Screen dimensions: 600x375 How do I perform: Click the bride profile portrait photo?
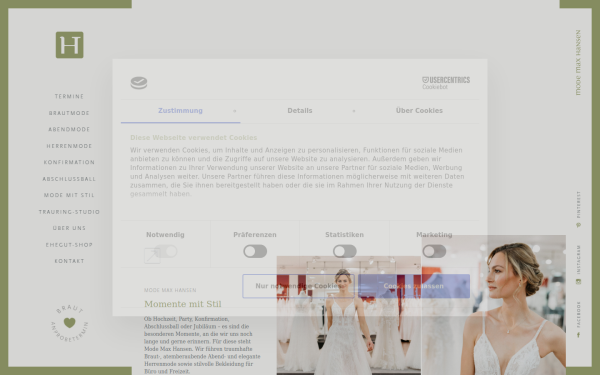[x=494, y=305]
